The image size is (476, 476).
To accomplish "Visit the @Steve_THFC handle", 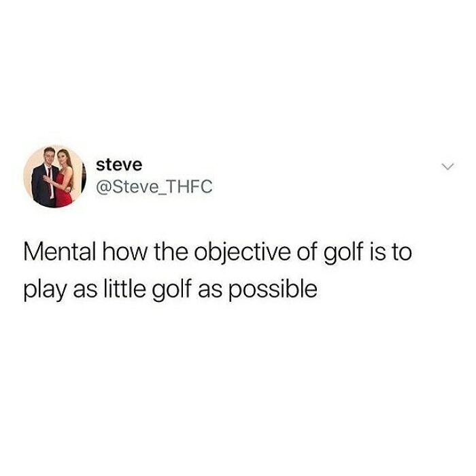I will (x=154, y=187).
